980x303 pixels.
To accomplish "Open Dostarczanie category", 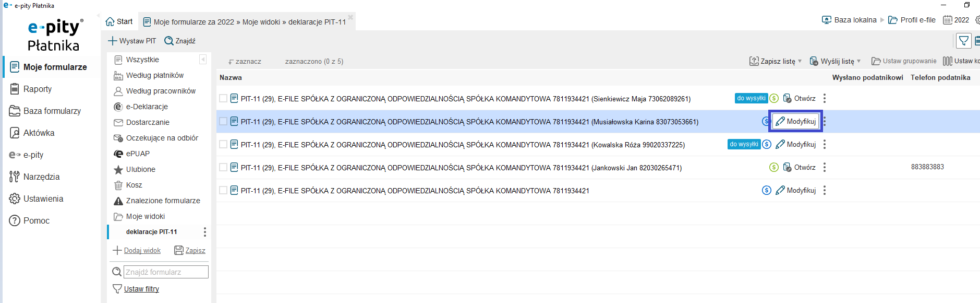I will pos(141,122).
